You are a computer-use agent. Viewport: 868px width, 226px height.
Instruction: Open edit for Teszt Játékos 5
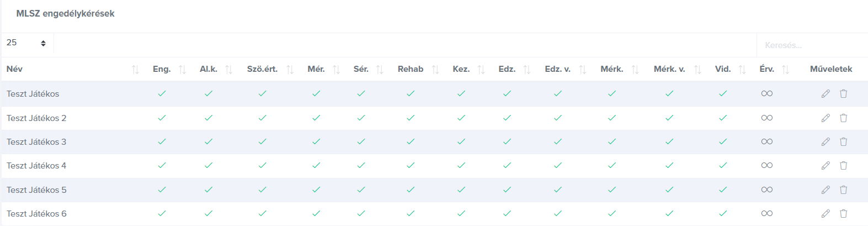point(826,190)
